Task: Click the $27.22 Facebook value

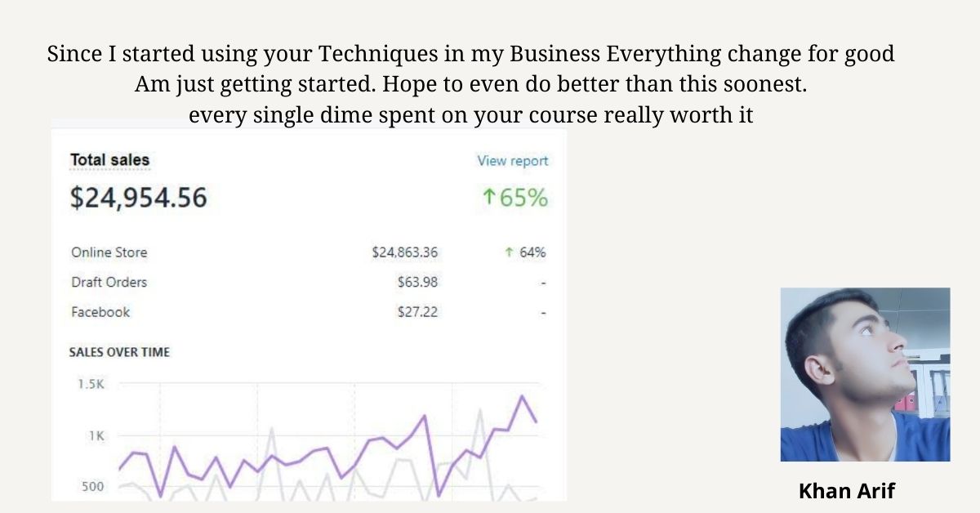Action: click(x=417, y=312)
